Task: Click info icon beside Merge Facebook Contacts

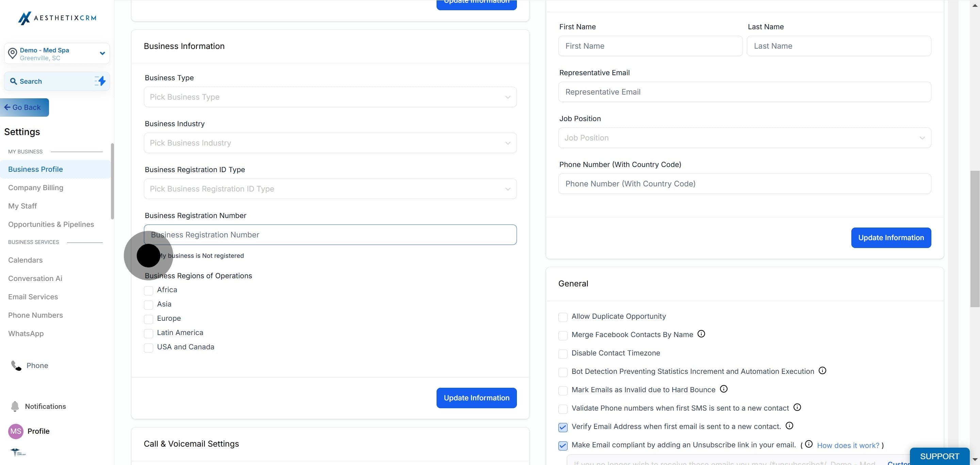Action: click(701, 334)
